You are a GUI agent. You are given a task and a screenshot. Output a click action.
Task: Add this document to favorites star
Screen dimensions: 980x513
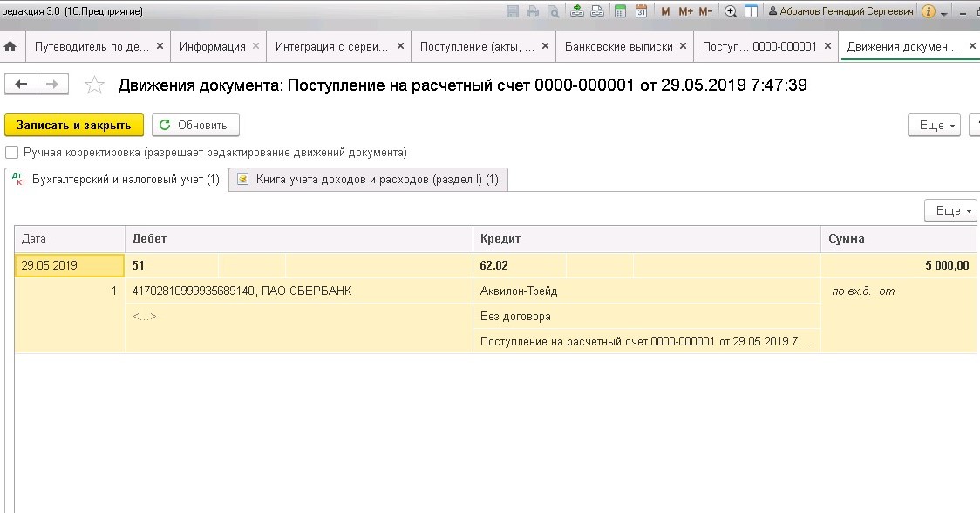click(x=94, y=85)
